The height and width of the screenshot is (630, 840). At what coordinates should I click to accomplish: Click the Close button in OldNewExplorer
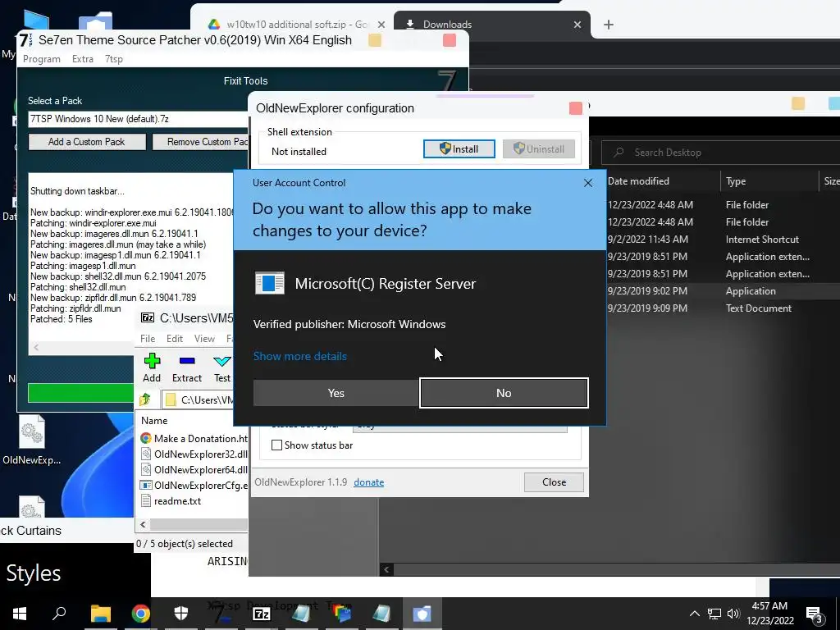[554, 482]
